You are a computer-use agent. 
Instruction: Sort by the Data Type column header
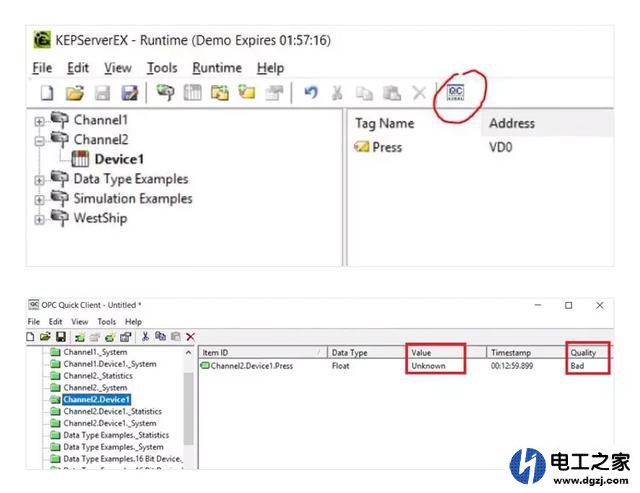366,352
